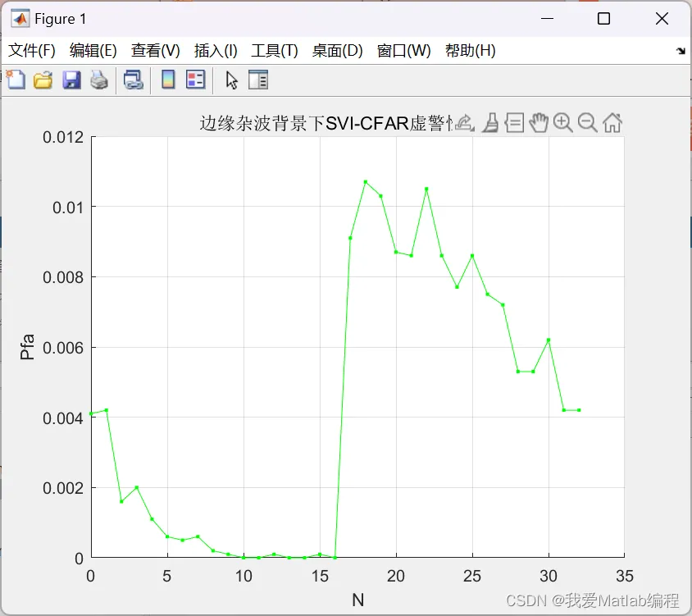The image size is (692, 616).
Task: Click the 0.008 y-axis tick label
Action: (63, 277)
